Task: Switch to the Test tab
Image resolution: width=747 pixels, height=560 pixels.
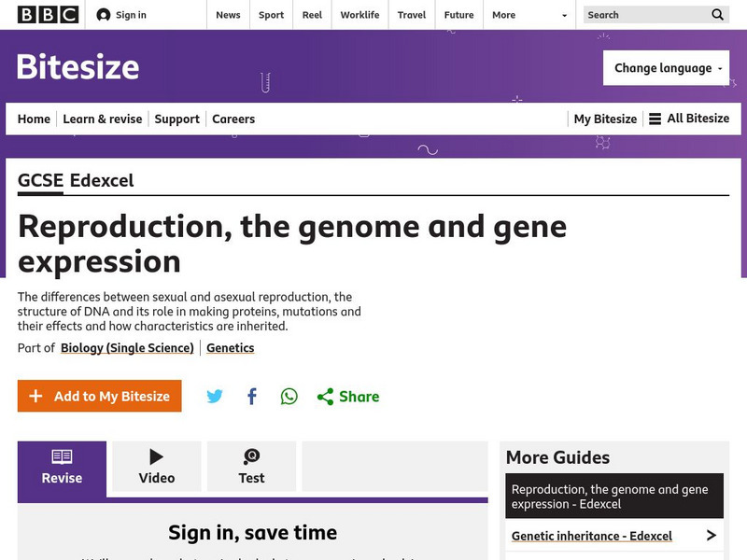Action: pos(251,466)
